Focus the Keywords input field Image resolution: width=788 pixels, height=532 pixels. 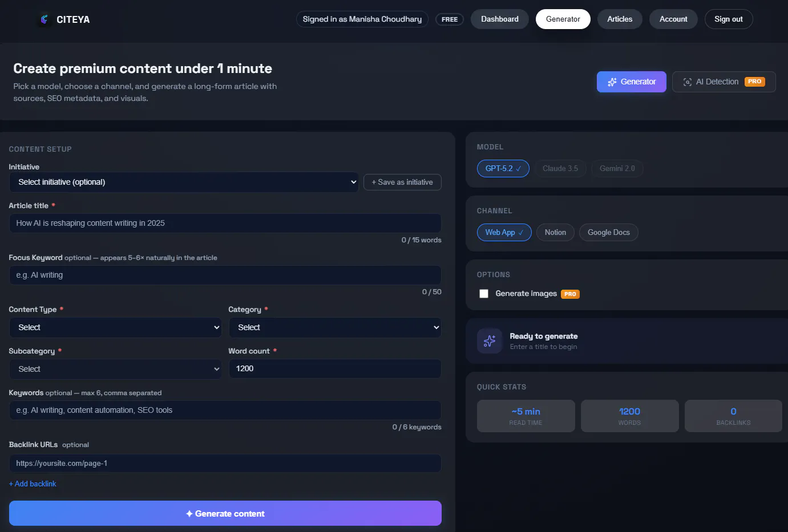point(225,411)
